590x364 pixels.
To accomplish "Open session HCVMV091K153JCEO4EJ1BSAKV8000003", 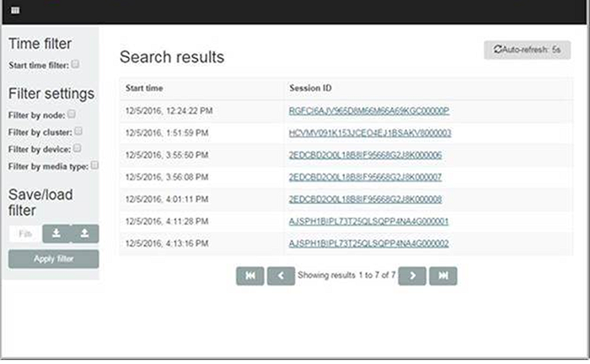I will click(x=370, y=133).
